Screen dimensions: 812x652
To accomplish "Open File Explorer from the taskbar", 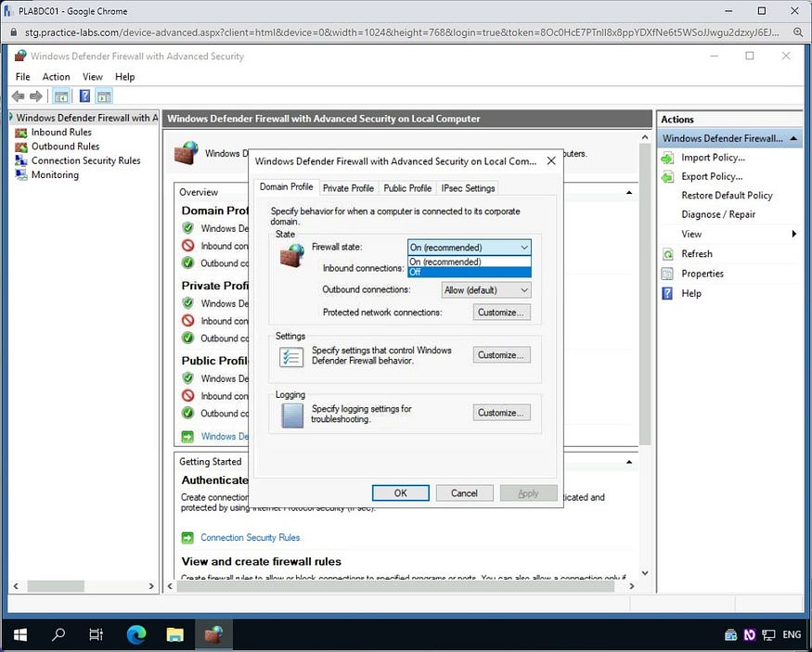I will (175, 634).
